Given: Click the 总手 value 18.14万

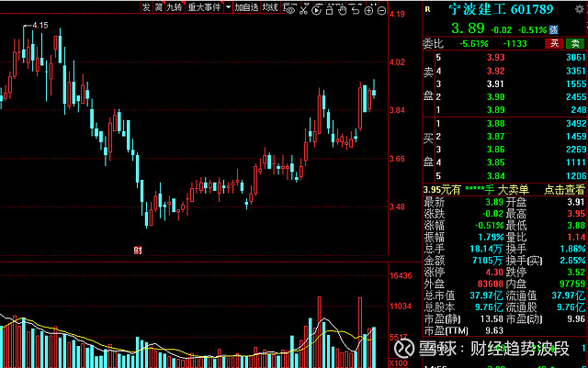Looking at the screenshot, I should 486,249.
